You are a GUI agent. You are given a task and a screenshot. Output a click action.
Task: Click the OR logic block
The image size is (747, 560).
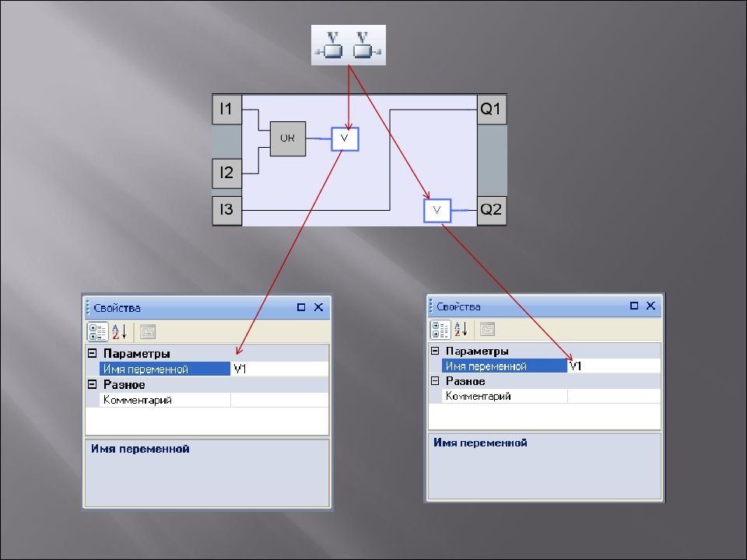point(288,138)
